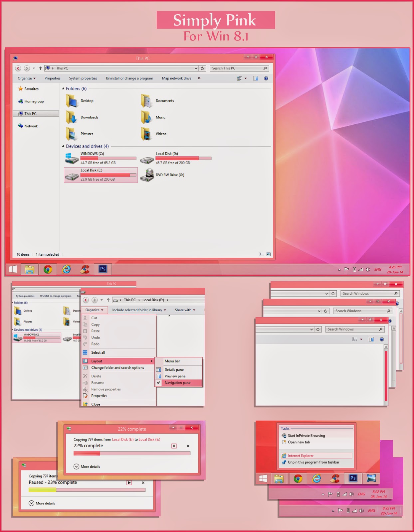Click the Up arrow in This PC window

(x=40, y=68)
